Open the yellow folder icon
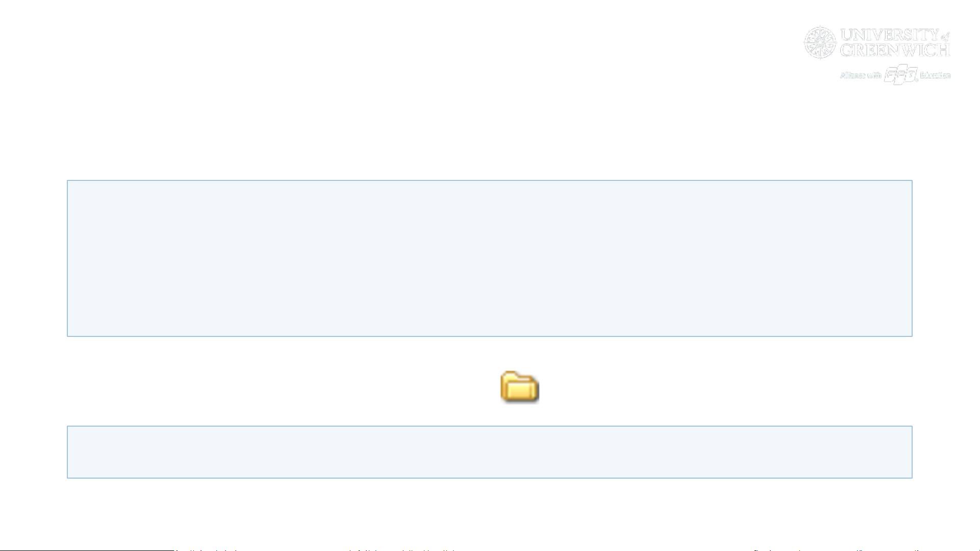 tap(519, 387)
